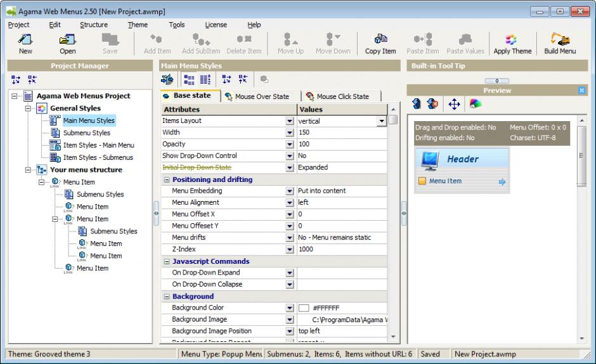Select Item Styles - Submenus tree item
The image size is (596, 364).
[98, 157]
